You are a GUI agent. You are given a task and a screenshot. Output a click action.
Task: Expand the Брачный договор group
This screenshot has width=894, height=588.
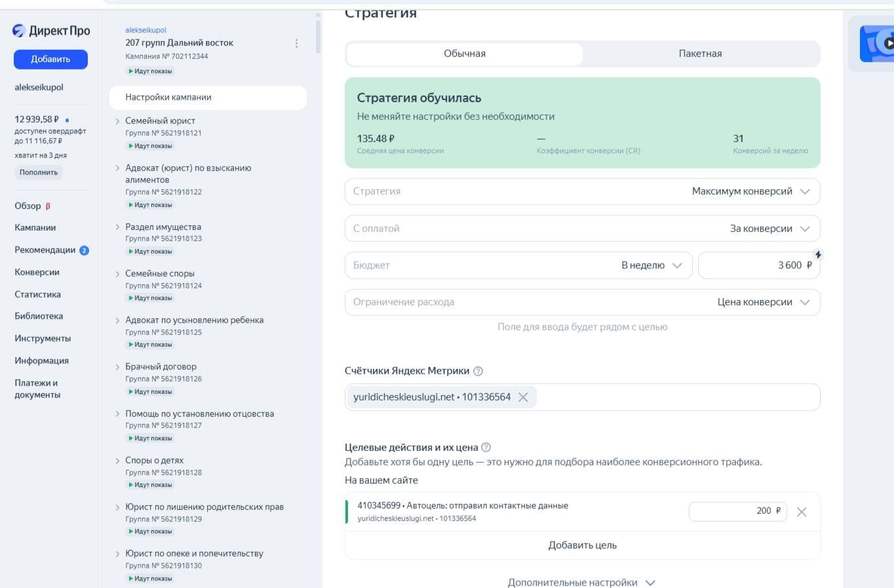tap(117, 367)
